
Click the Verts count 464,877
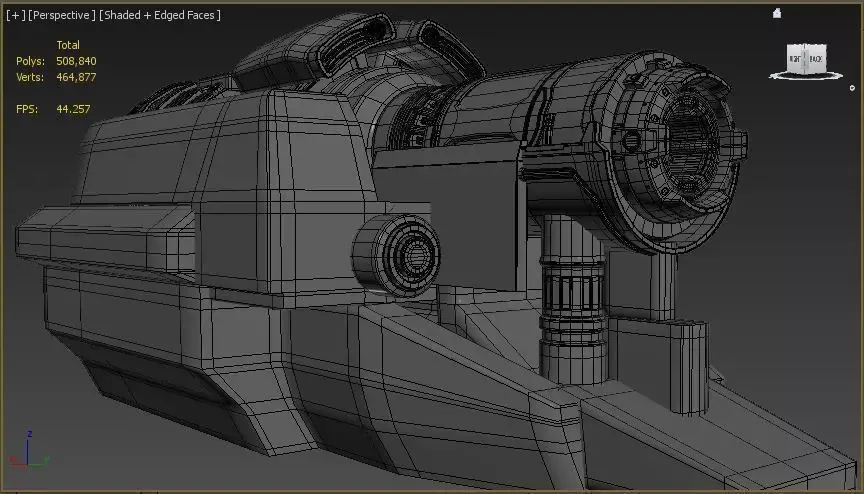(76, 77)
